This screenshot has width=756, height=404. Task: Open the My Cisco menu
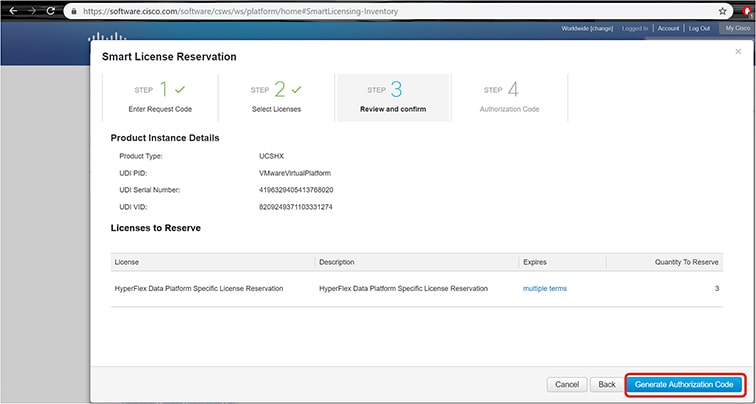pos(738,28)
